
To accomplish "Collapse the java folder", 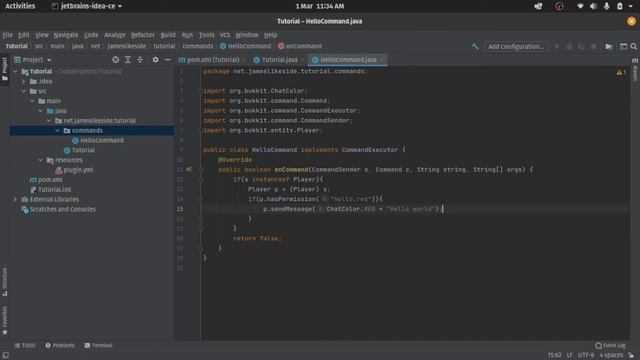I will click(x=40, y=111).
